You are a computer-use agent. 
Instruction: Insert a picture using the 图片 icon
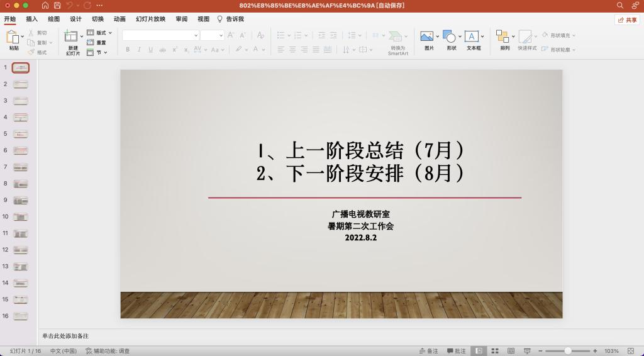coord(427,37)
